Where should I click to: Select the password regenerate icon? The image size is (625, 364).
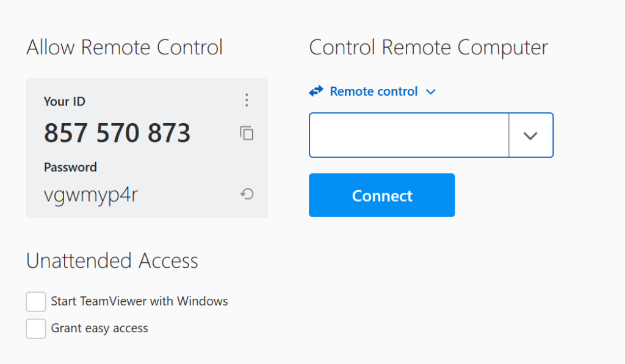(247, 193)
